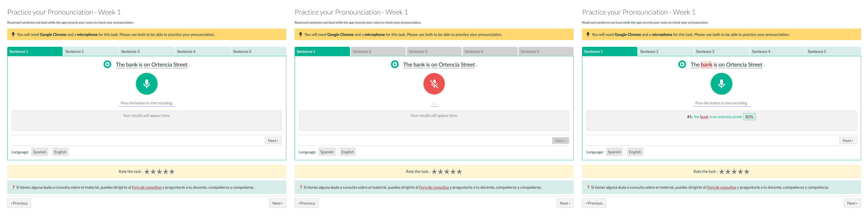Go to Next page at bottom of middle panel
The width and height of the screenshot is (868, 221).
coord(565,203)
